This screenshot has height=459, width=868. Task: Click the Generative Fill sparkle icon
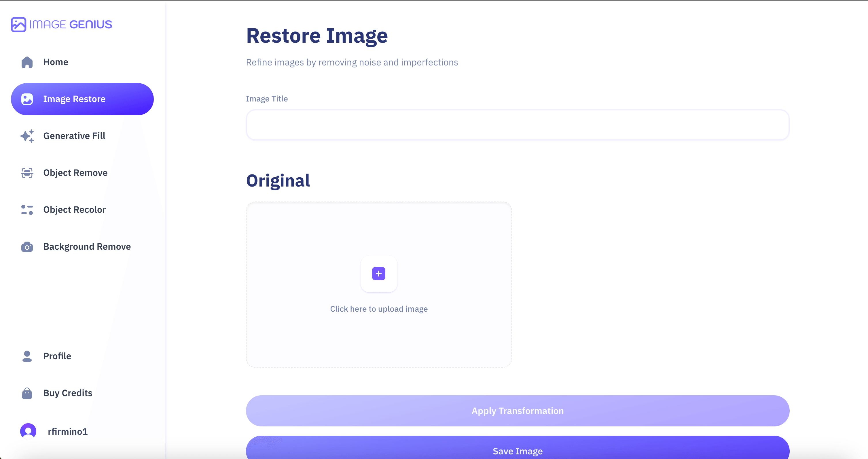pyautogui.click(x=27, y=136)
